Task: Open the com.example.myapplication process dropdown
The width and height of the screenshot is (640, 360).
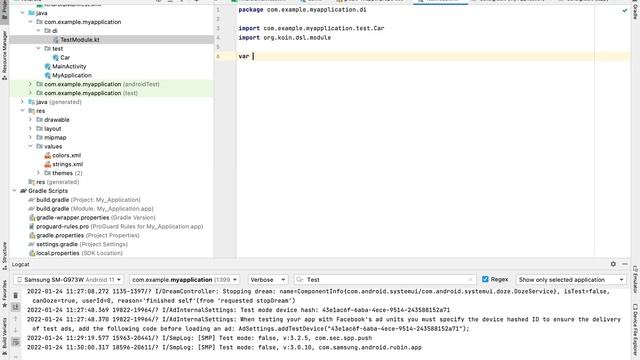Action: pyautogui.click(x=184, y=280)
